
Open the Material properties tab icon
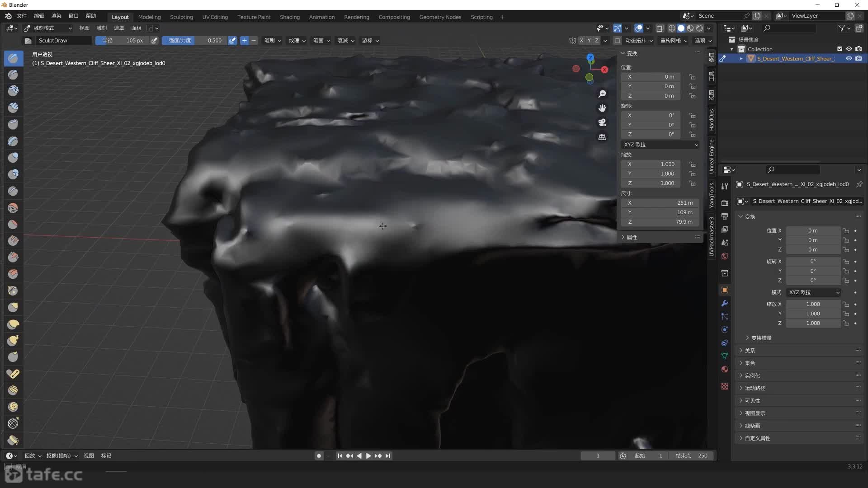(725, 369)
